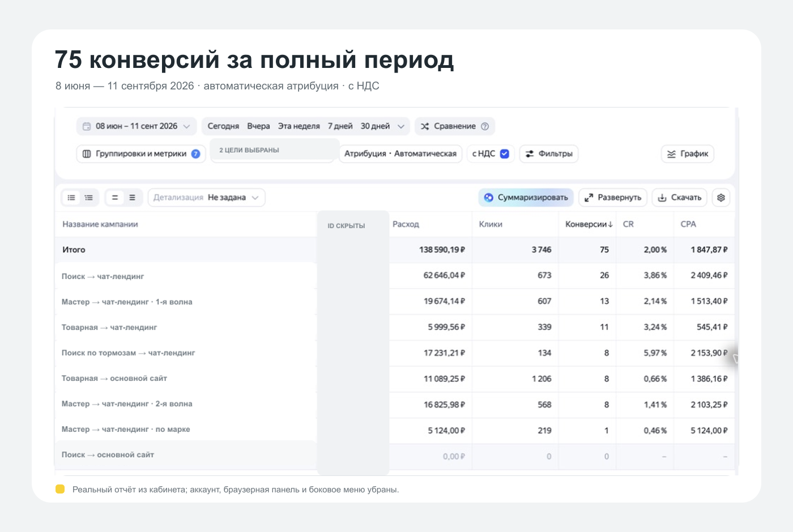Click the chart icon in the График button
This screenshot has height=532, width=793.
pos(671,154)
